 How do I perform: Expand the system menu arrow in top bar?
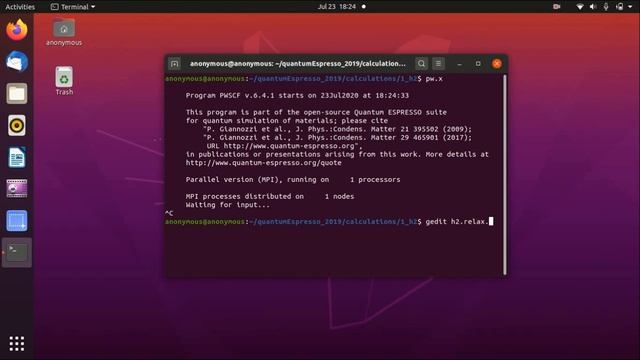[630, 7]
